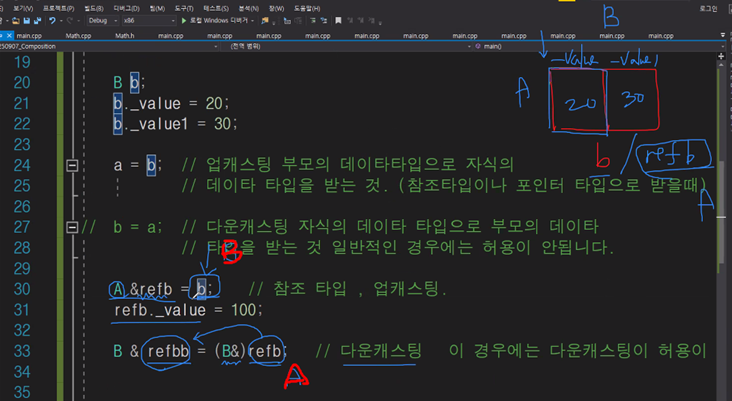This screenshot has height=401, width=732.
Task: Open the 창(W) menu
Action: 276,8
